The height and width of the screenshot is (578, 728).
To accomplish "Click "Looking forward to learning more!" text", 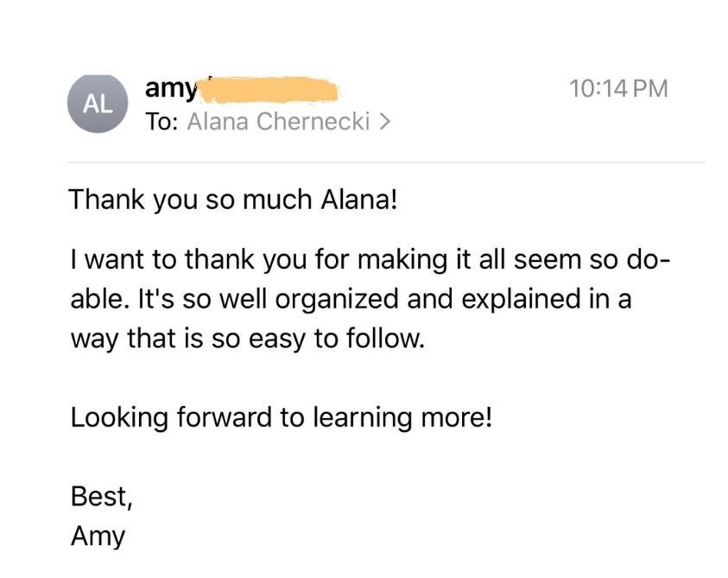I will [x=282, y=418].
